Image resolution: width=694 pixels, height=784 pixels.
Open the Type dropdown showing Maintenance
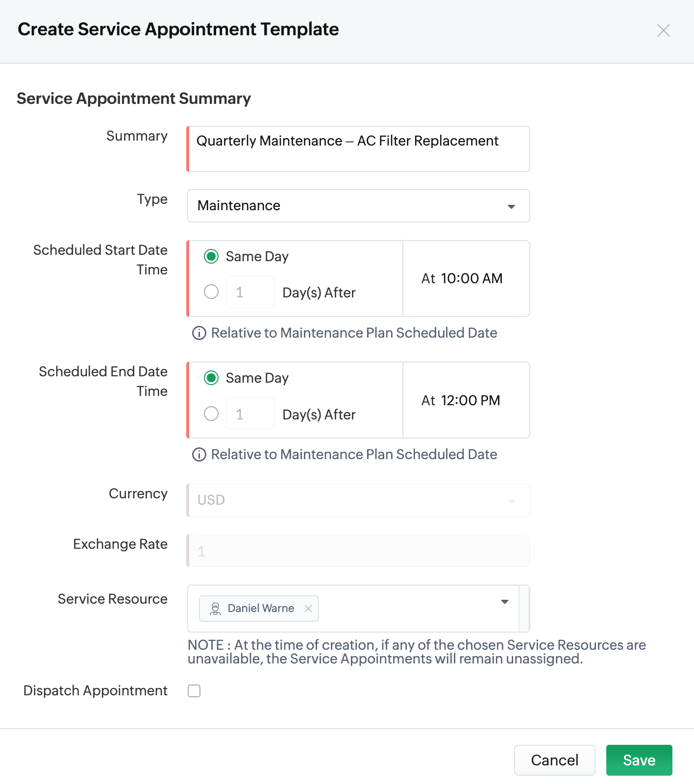click(358, 206)
